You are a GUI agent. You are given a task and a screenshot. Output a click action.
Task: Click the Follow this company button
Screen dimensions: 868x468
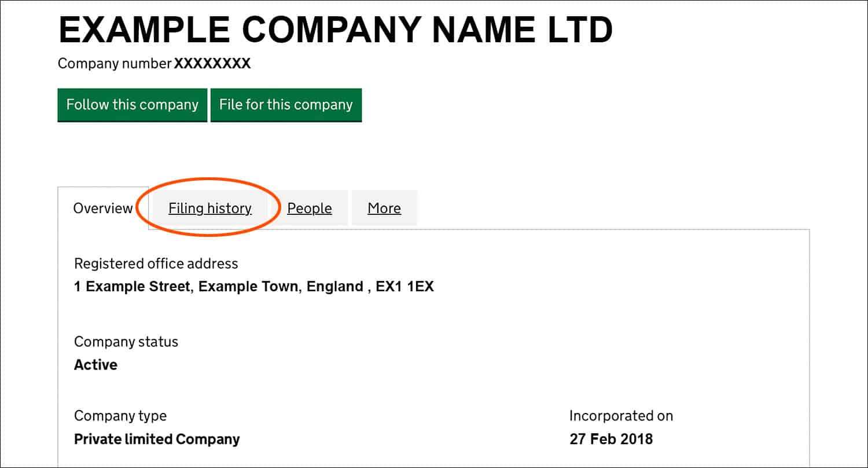(132, 105)
